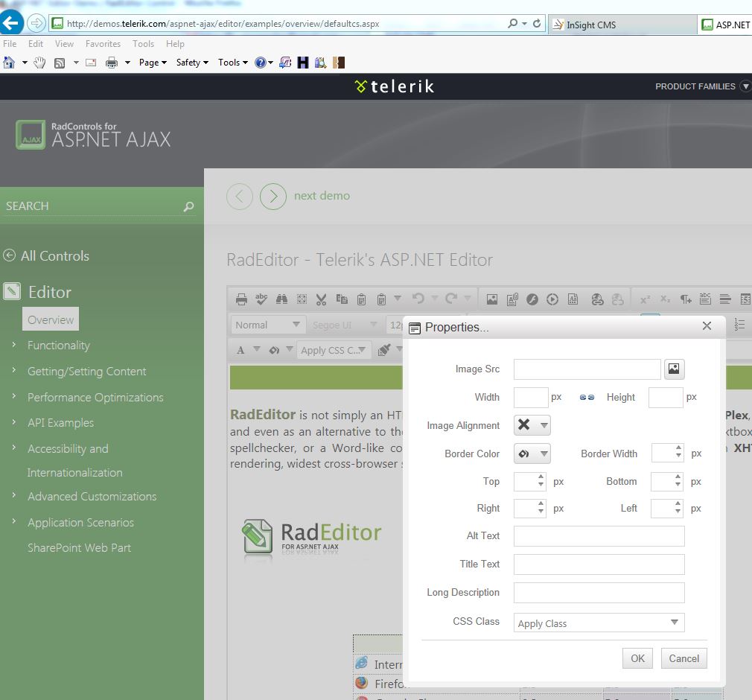Run the spell check icon in editor toolbar
Image resolution: width=752 pixels, height=700 pixels.
(261, 299)
